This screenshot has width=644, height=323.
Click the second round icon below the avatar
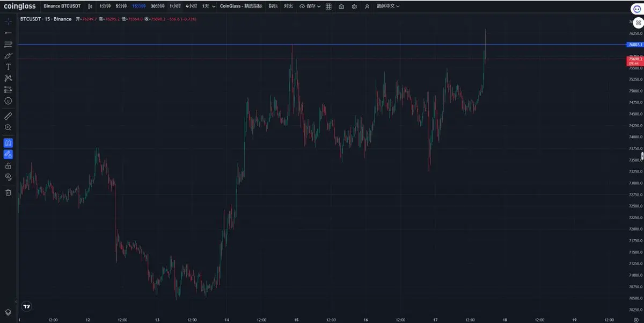click(x=638, y=23)
